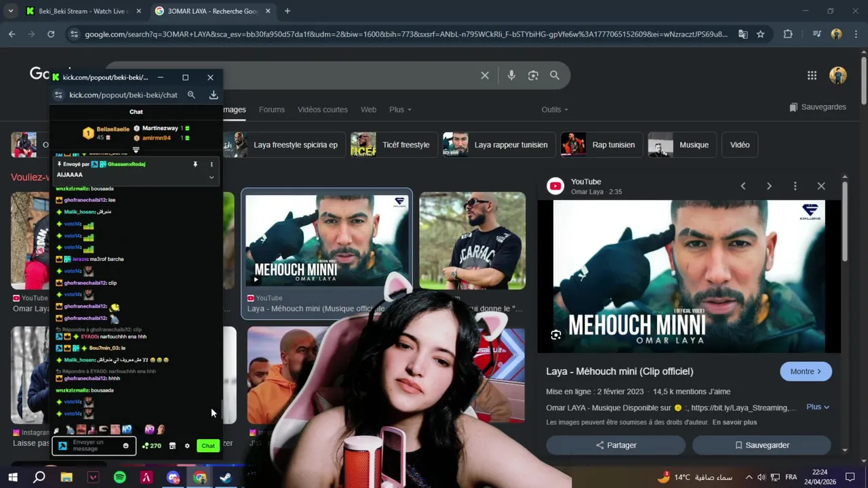Viewport: 868px width, 488px height.
Task: Open Kick chat settings gear
Action: point(187,446)
